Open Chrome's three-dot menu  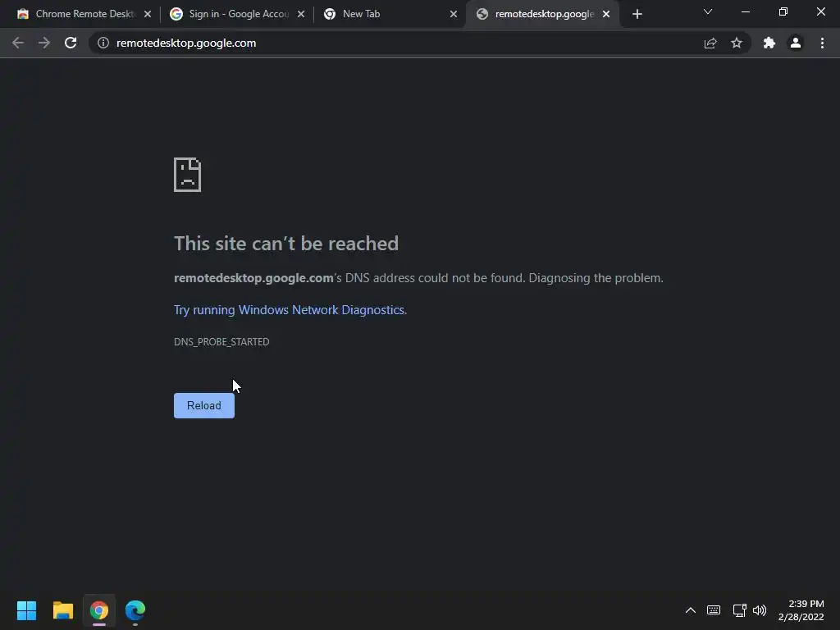pyautogui.click(x=822, y=43)
